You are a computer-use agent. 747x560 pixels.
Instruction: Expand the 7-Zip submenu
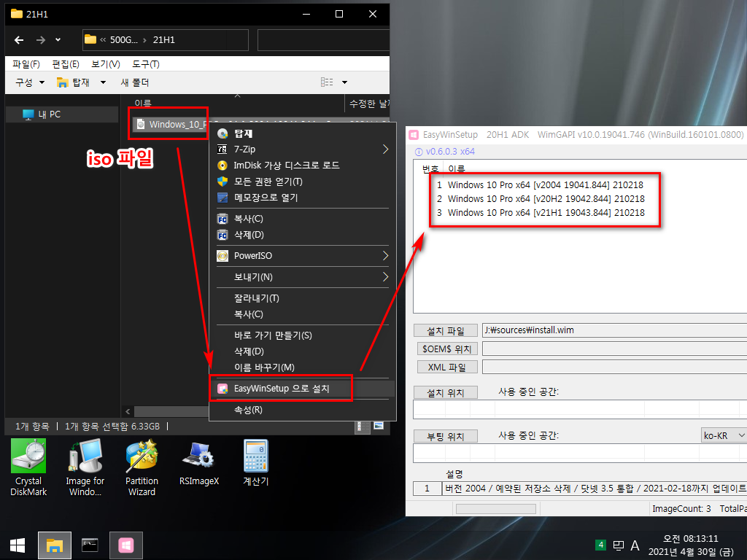(x=303, y=149)
